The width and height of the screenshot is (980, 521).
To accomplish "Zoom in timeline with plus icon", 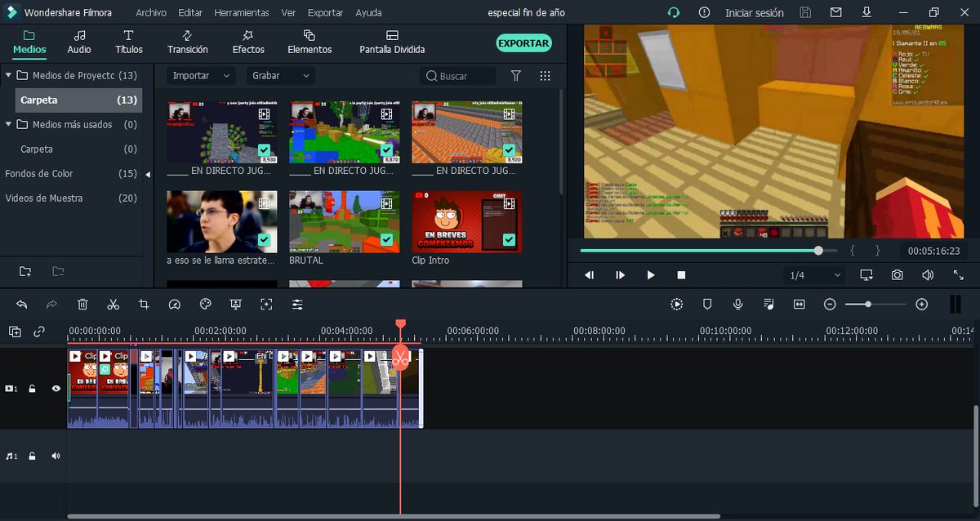I will pos(922,304).
